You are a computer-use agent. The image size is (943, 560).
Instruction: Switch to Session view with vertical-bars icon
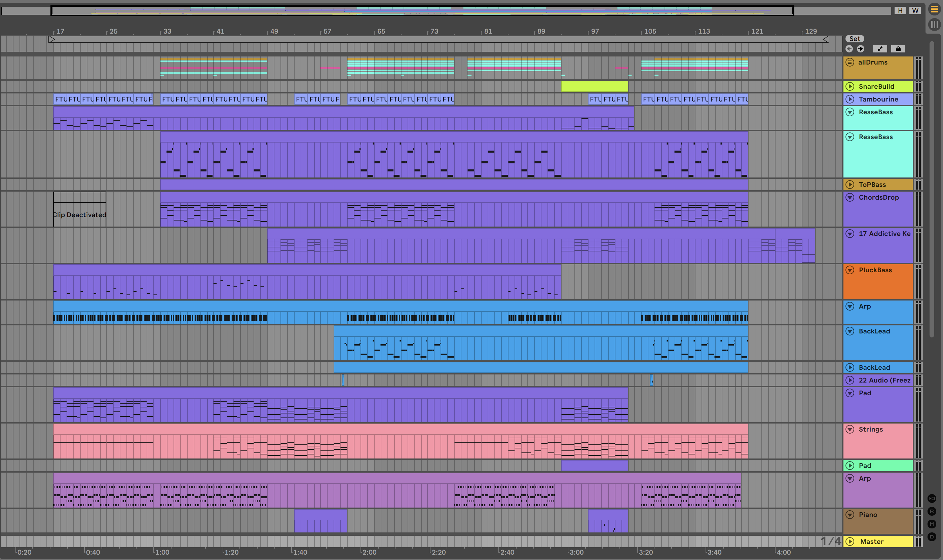[934, 25]
